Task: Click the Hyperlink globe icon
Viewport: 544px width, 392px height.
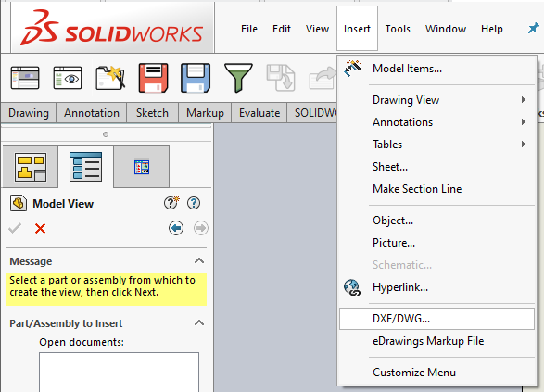Action: pyautogui.click(x=352, y=287)
